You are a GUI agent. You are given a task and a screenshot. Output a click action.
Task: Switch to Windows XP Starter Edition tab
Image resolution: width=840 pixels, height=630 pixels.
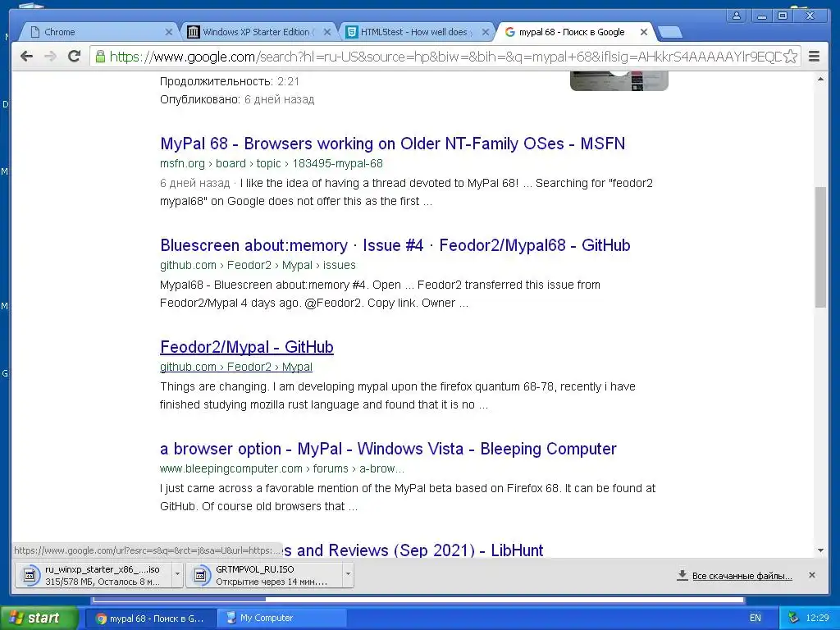tap(258, 32)
